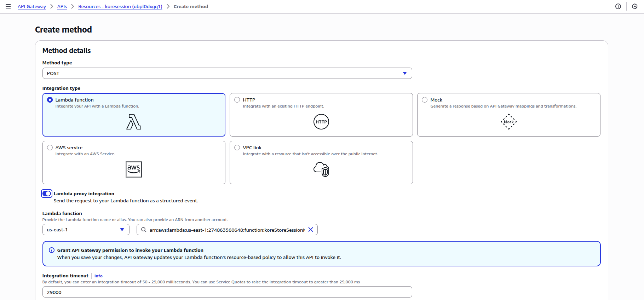
Task: Click the info circle icon at top right
Action: pyautogui.click(x=618, y=6)
